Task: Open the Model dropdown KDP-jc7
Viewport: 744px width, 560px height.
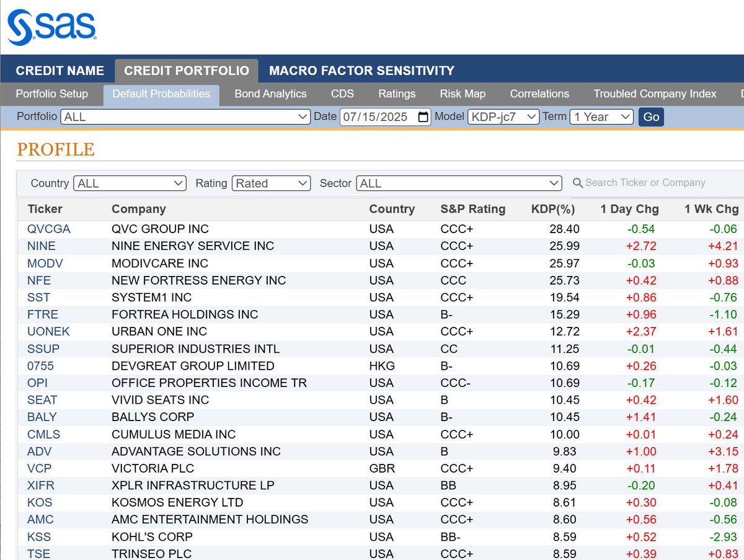Action: click(x=503, y=117)
